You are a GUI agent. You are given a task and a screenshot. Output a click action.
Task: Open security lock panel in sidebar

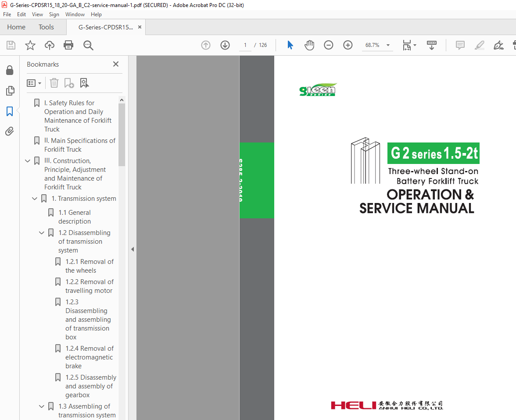click(10, 70)
